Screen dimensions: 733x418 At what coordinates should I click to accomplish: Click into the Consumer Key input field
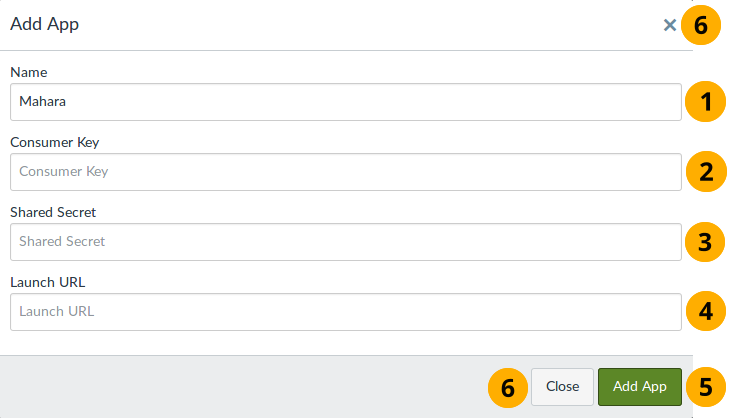coord(345,172)
